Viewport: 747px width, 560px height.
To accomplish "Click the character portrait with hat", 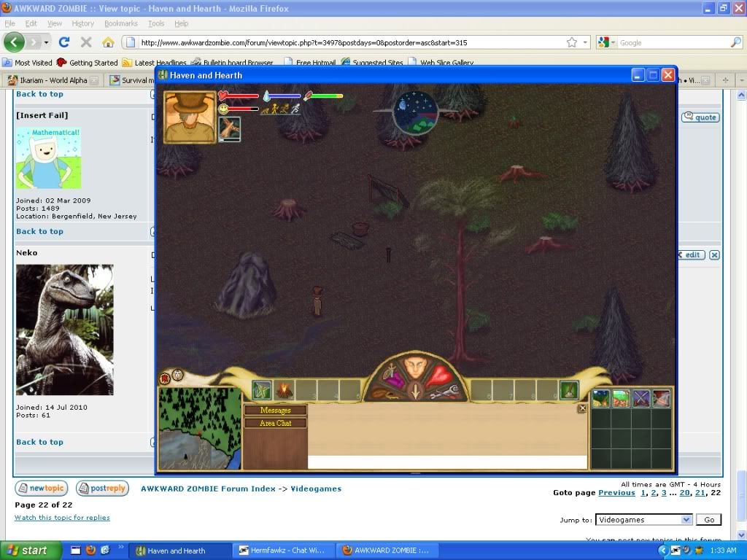I will [190, 117].
